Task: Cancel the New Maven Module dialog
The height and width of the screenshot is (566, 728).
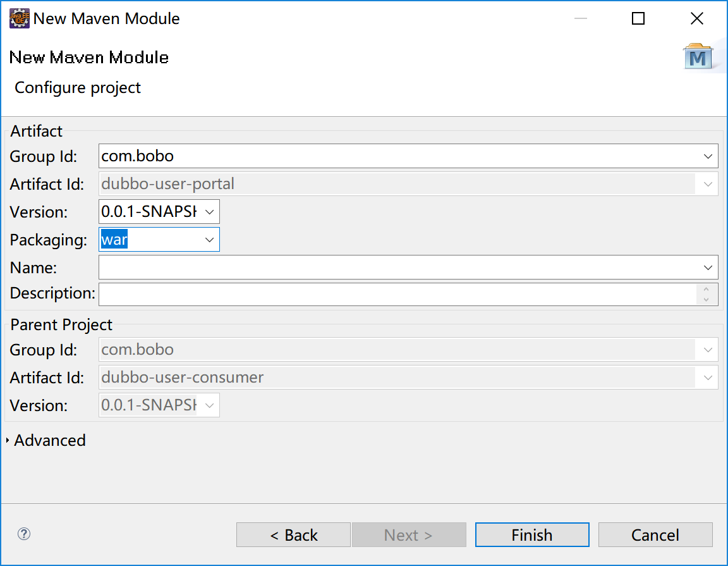Action: pyautogui.click(x=655, y=535)
